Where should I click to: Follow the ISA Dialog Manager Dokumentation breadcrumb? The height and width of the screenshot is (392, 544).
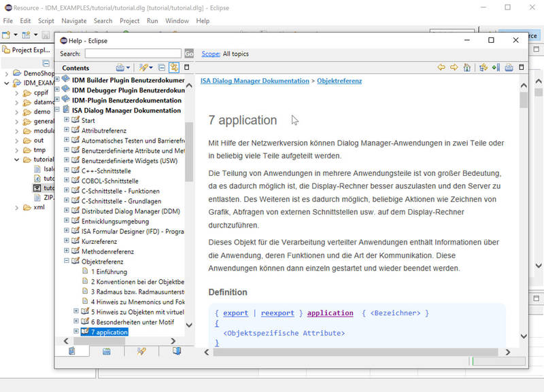254,81
